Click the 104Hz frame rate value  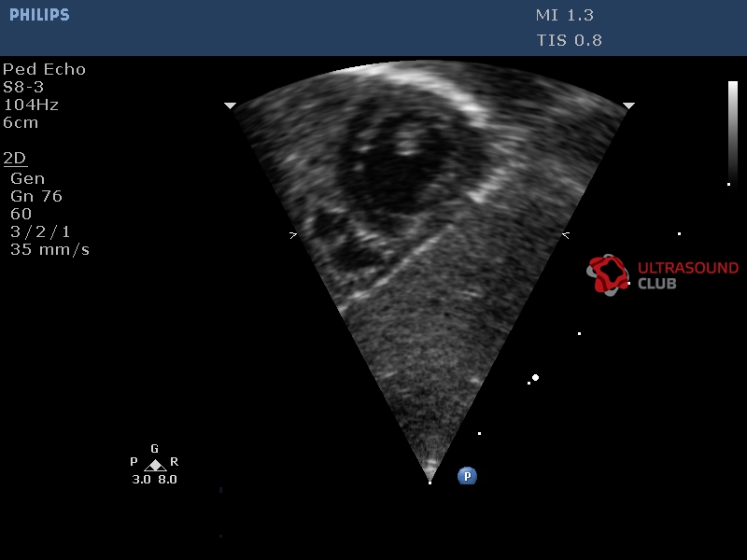pyautogui.click(x=31, y=105)
